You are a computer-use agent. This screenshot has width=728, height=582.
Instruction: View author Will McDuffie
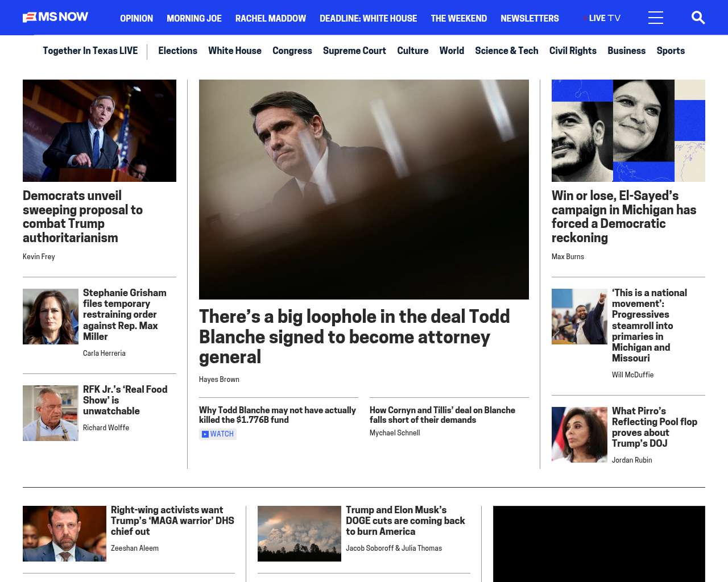point(632,375)
